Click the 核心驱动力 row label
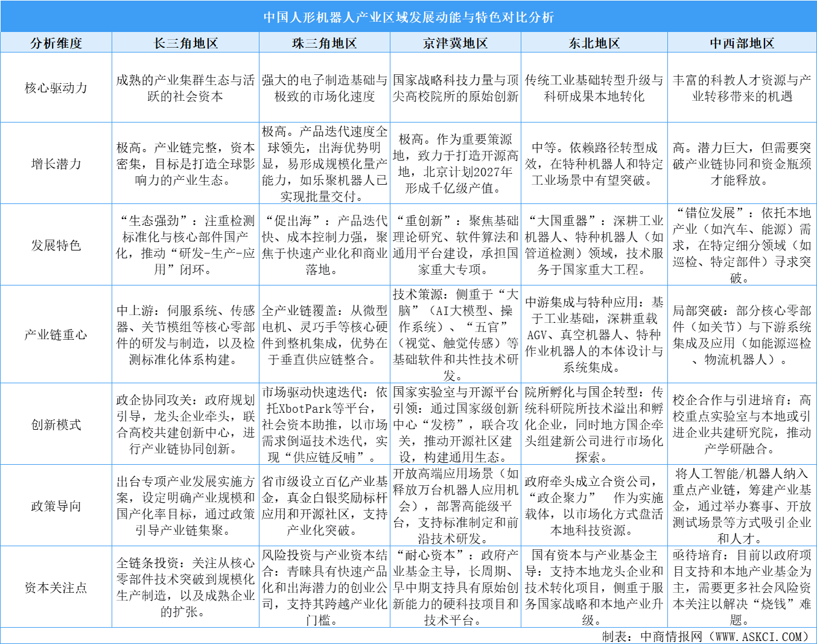This screenshot has width=817, height=644. (56, 88)
